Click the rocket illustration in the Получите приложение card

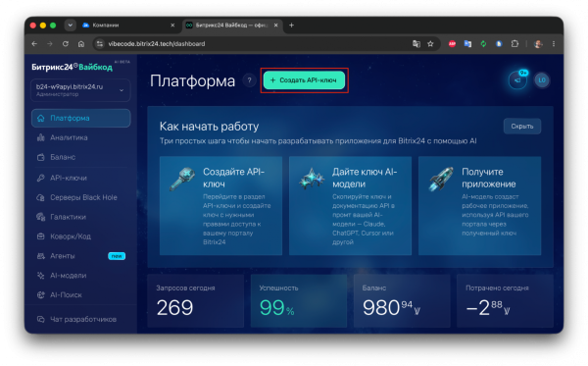(441, 179)
